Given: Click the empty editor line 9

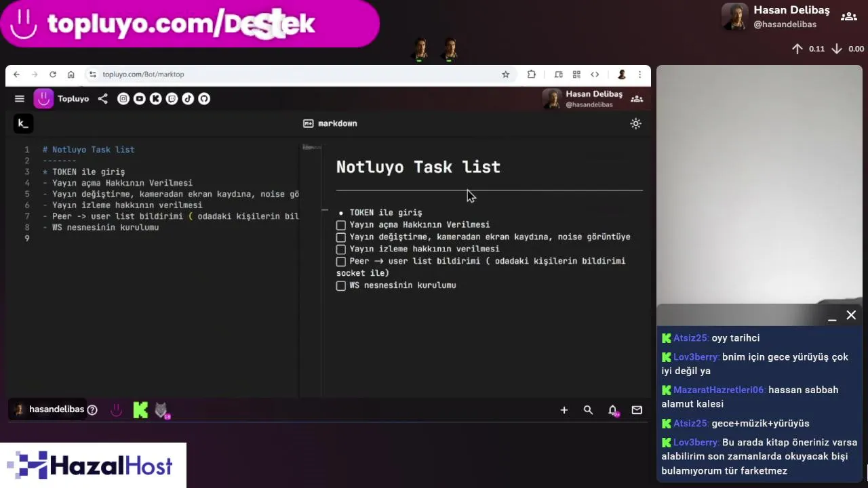Looking at the screenshot, I should pyautogui.click(x=170, y=239).
